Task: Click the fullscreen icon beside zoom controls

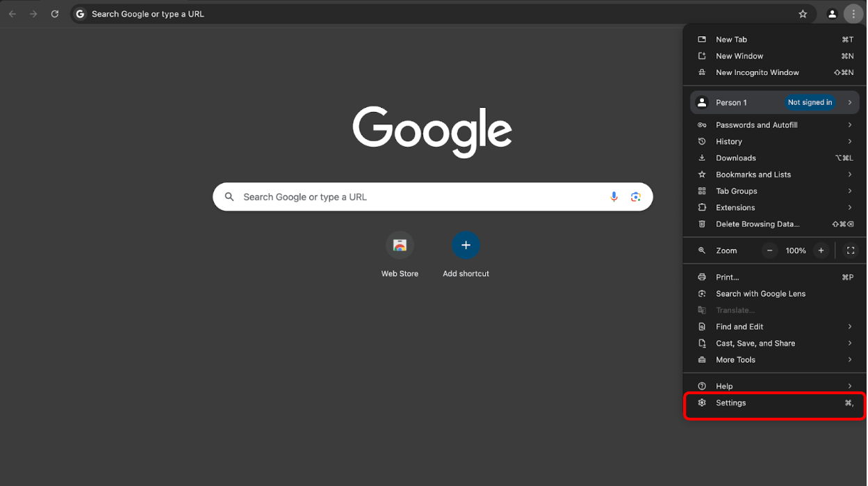Action: 851,250
